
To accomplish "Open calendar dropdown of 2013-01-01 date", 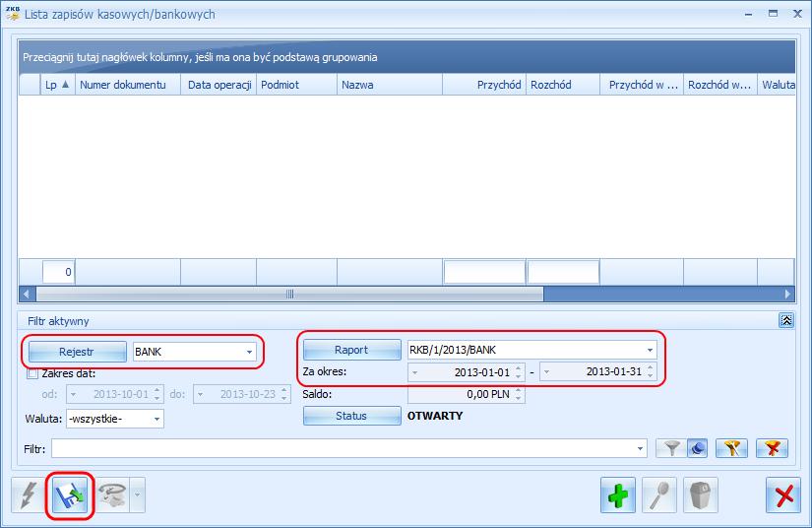I will click(x=414, y=372).
